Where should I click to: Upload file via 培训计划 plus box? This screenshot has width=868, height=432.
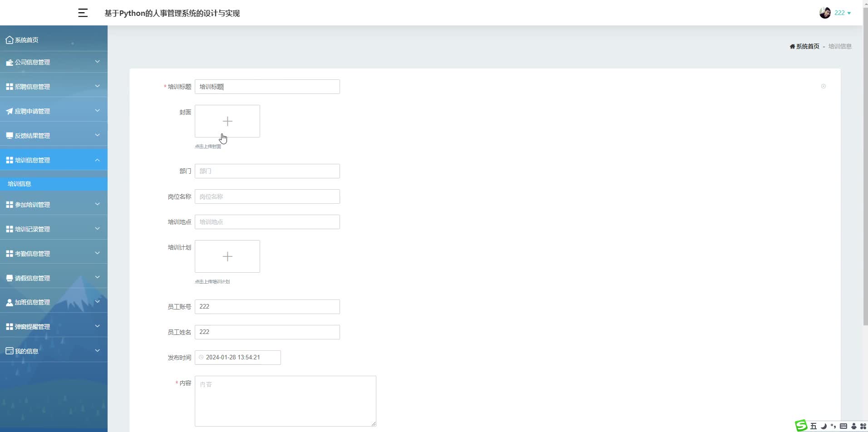[x=227, y=256]
